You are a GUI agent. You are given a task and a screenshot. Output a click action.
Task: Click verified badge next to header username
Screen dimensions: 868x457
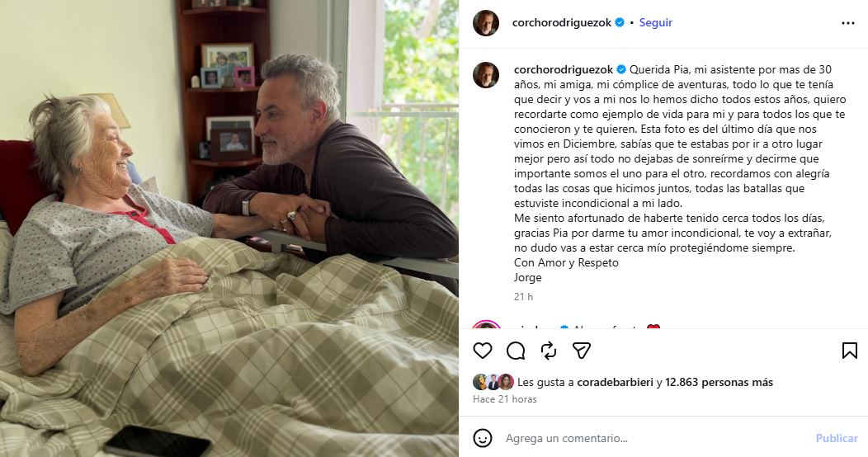620,22
